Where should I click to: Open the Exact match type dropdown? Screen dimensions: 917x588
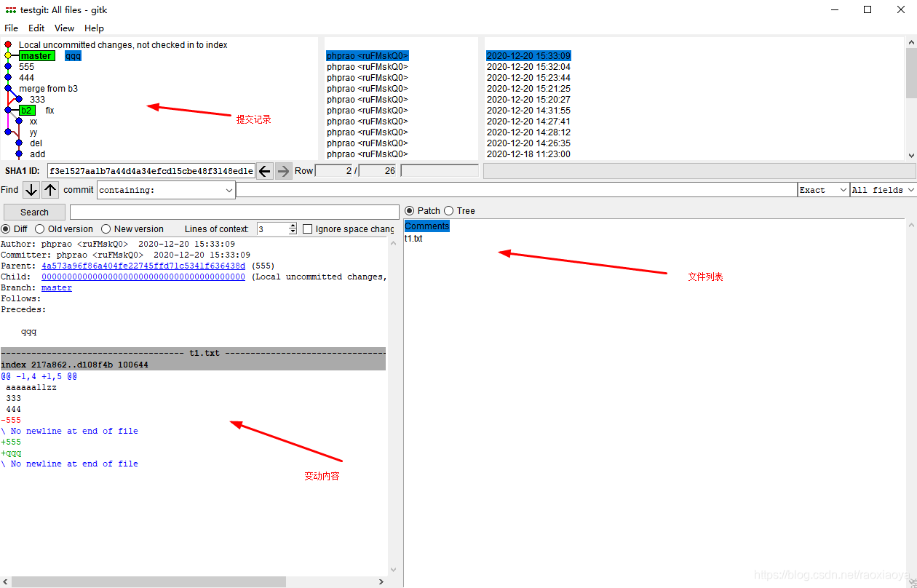823,190
